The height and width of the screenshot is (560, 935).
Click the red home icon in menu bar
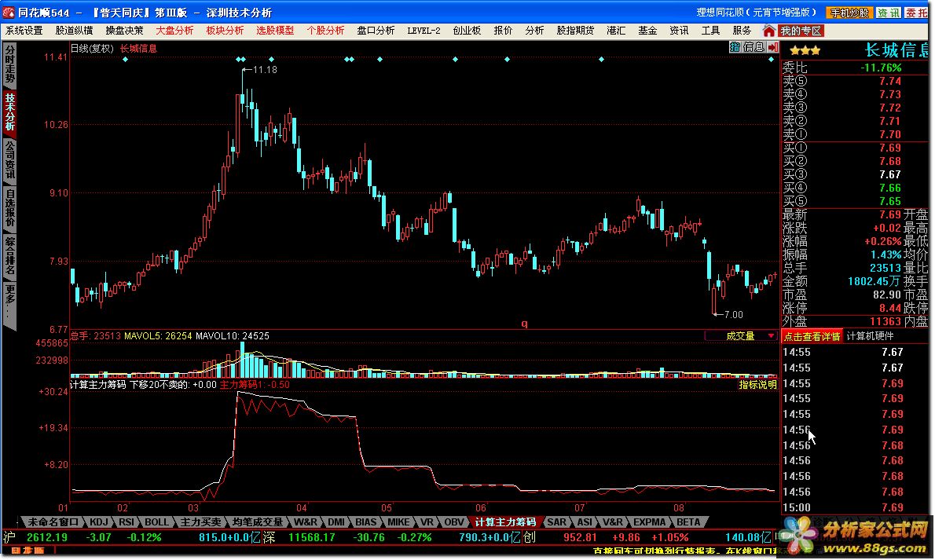(768, 31)
